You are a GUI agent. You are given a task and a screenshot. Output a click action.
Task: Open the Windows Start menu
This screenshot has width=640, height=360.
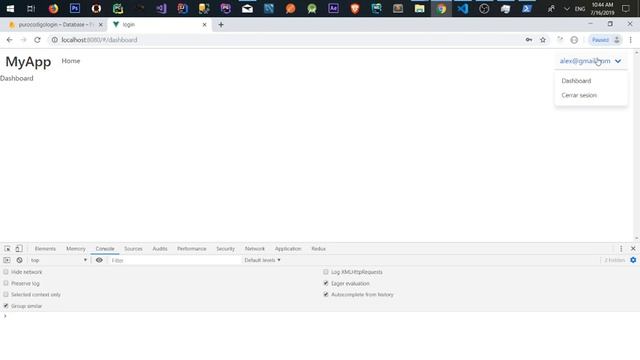coord(10,9)
